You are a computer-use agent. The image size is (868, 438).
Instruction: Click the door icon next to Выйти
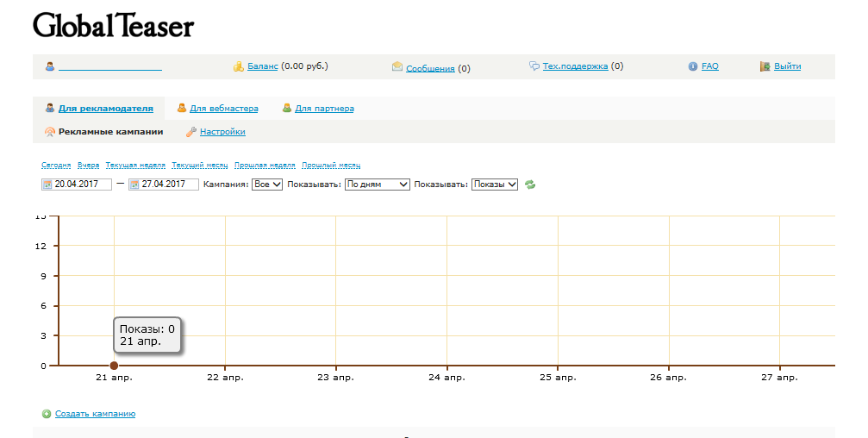pyautogui.click(x=765, y=66)
